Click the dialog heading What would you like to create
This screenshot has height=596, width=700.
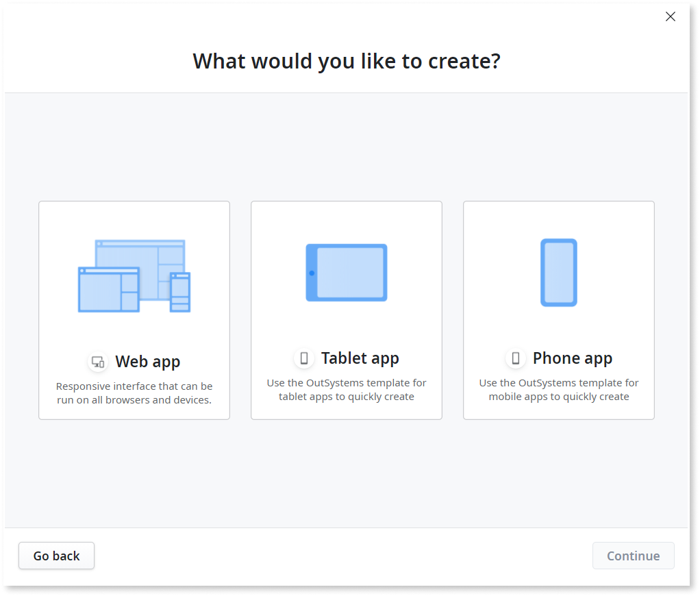(x=346, y=61)
